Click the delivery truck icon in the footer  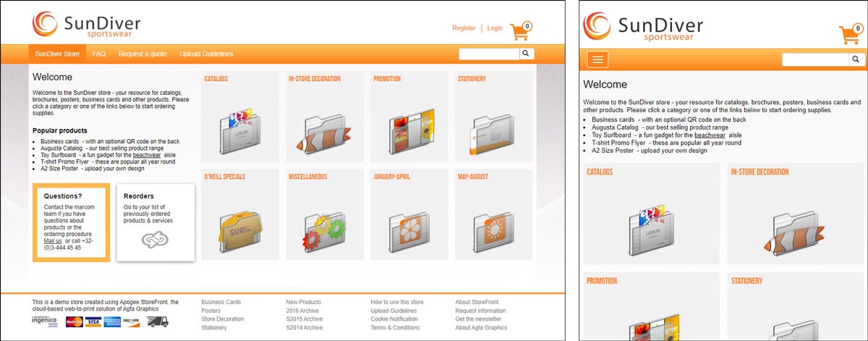[x=157, y=322]
